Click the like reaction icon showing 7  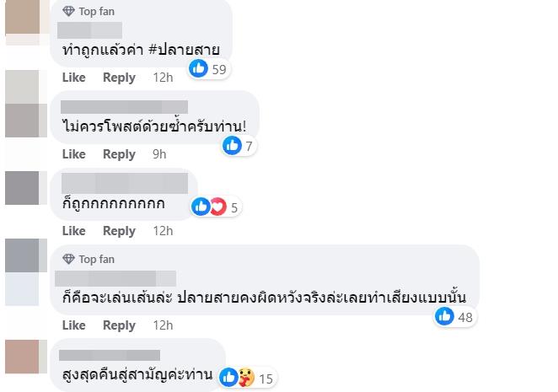(233, 146)
